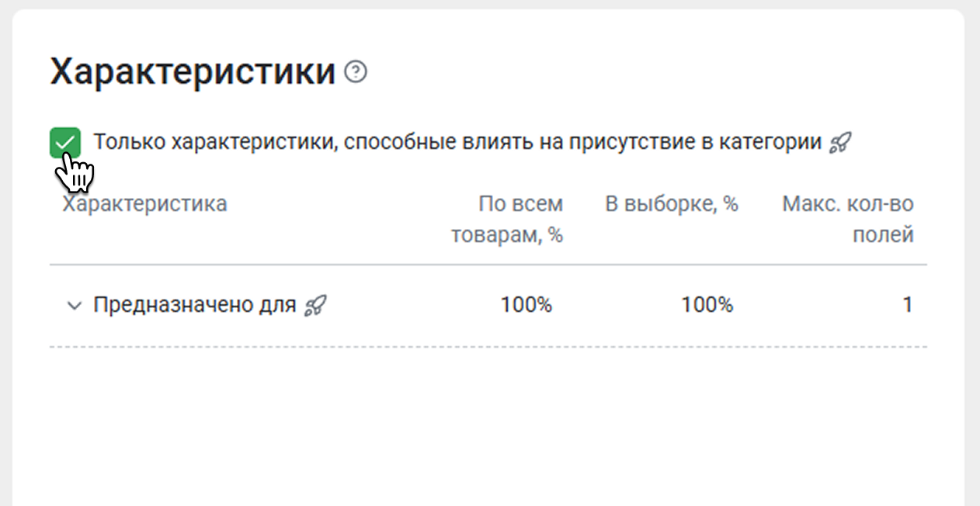Click the empty white area below the table
Screen dimensions: 980x506
point(488,427)
